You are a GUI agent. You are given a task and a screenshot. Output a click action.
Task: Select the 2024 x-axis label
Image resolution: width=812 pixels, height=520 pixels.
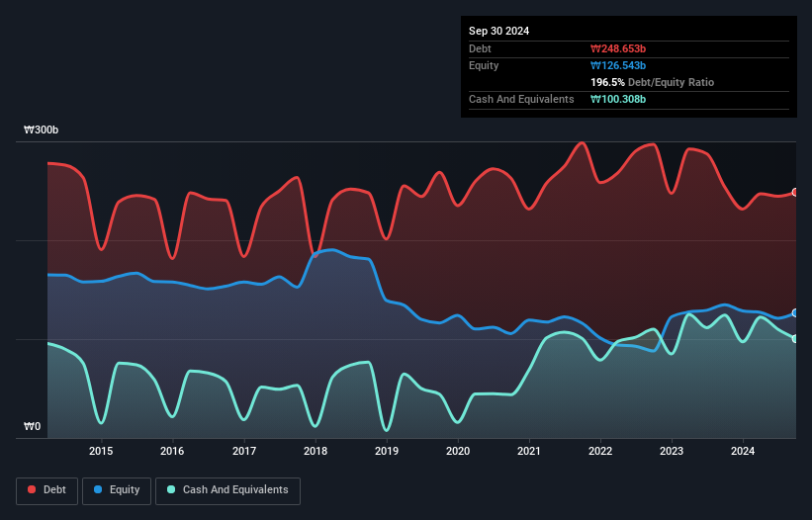[x=743, y=451]
